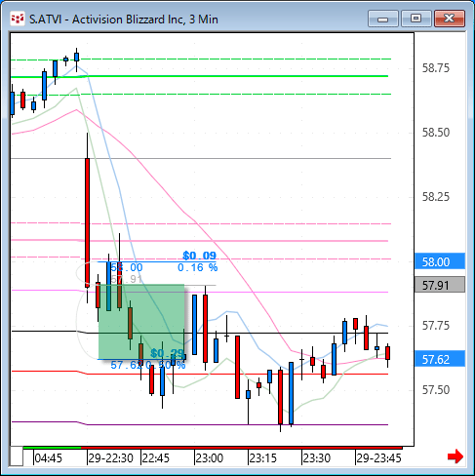Maximize the S.ATVI chart window

click(x=416, y=19)
